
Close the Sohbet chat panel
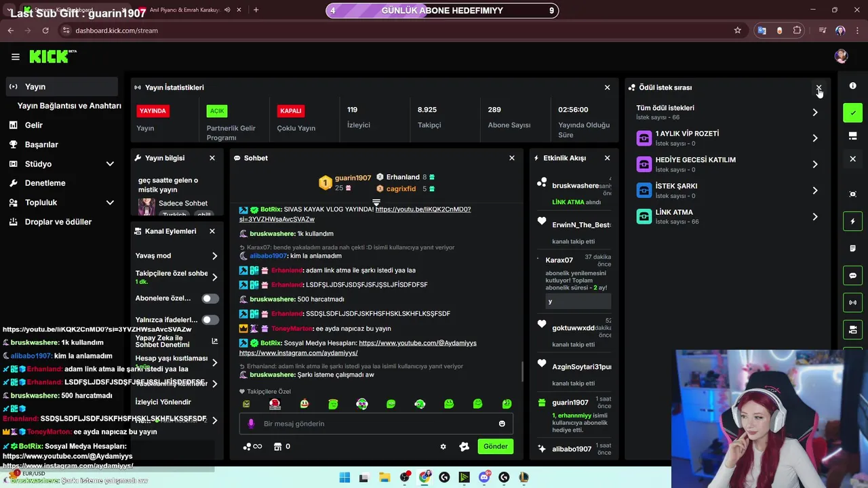[512, 158]
